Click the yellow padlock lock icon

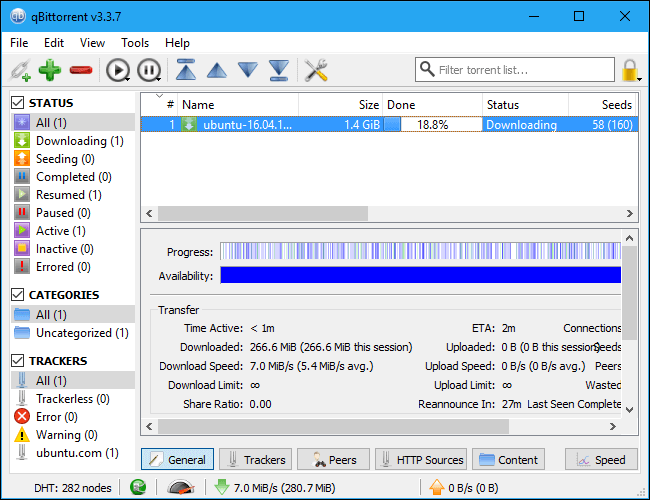click(x=630, y=70)
